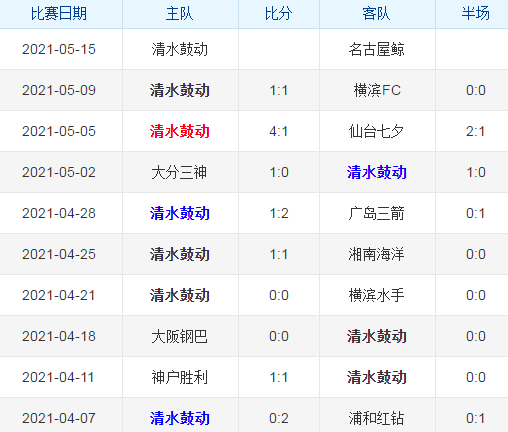The width and height of the screenshot is (508, 432).
Task: Select home team 大分三神
Action: pyautogui.click(x=179, y=172)
